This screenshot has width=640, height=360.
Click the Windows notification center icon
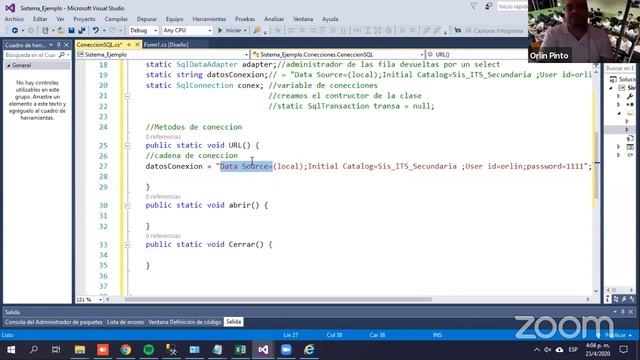tap(624, 350)
